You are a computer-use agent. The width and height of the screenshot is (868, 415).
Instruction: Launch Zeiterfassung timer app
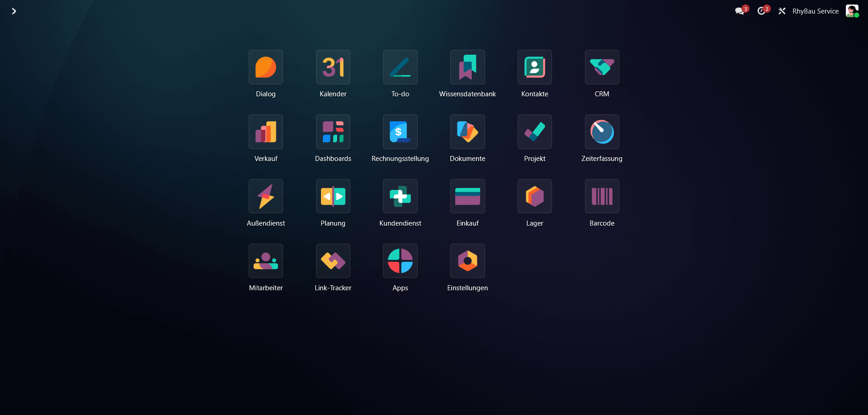click(x=602, y=132)
